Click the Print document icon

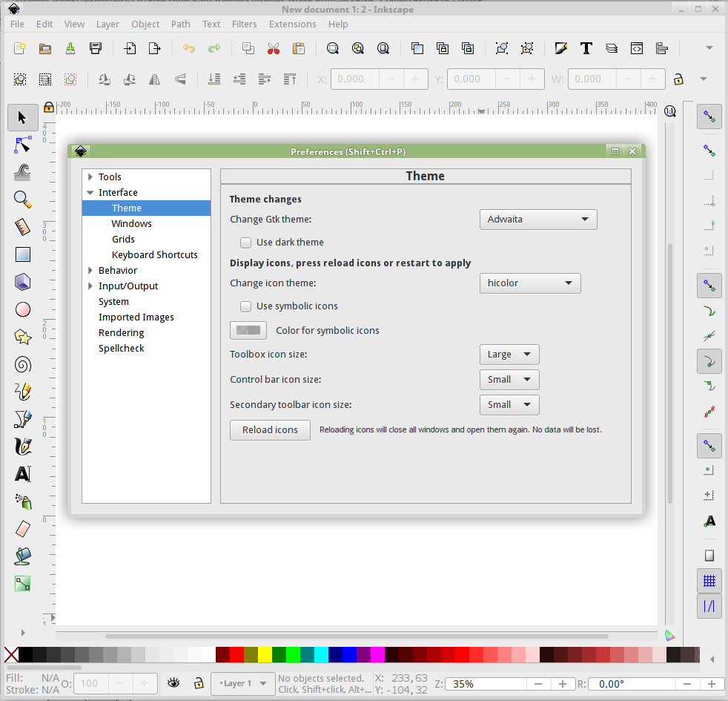(x=95, y=48)
